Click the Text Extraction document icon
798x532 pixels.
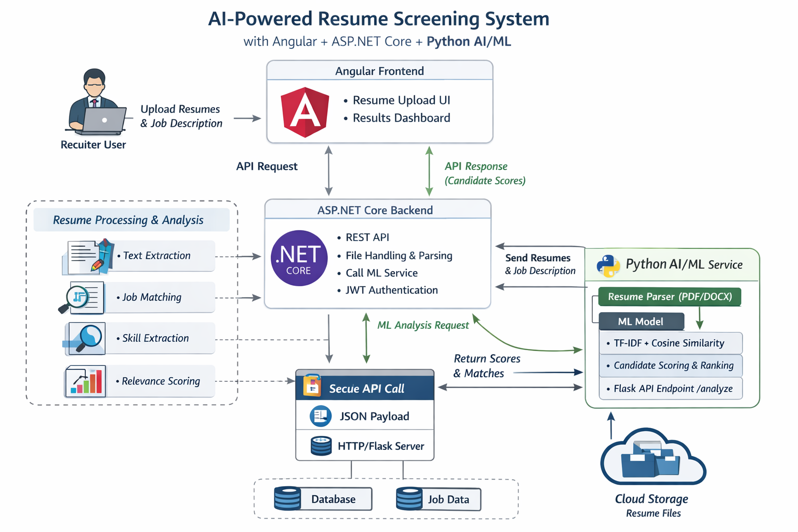(88, 257)
